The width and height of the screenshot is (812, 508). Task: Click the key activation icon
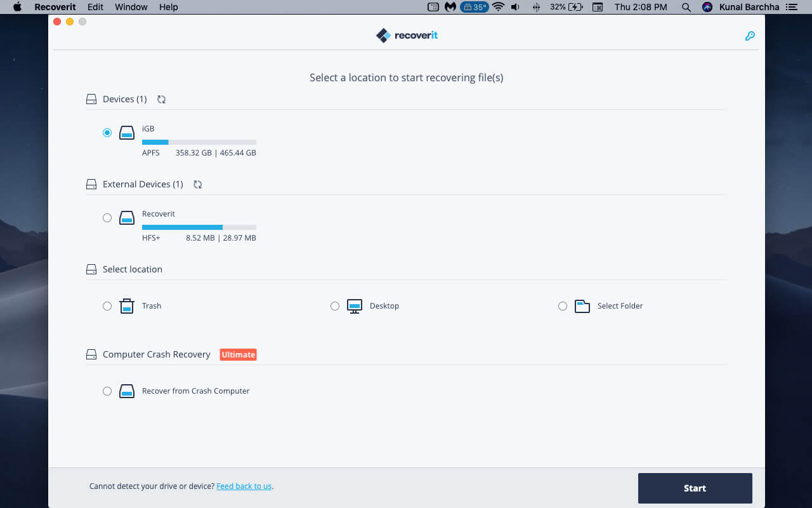coord(750,36)
